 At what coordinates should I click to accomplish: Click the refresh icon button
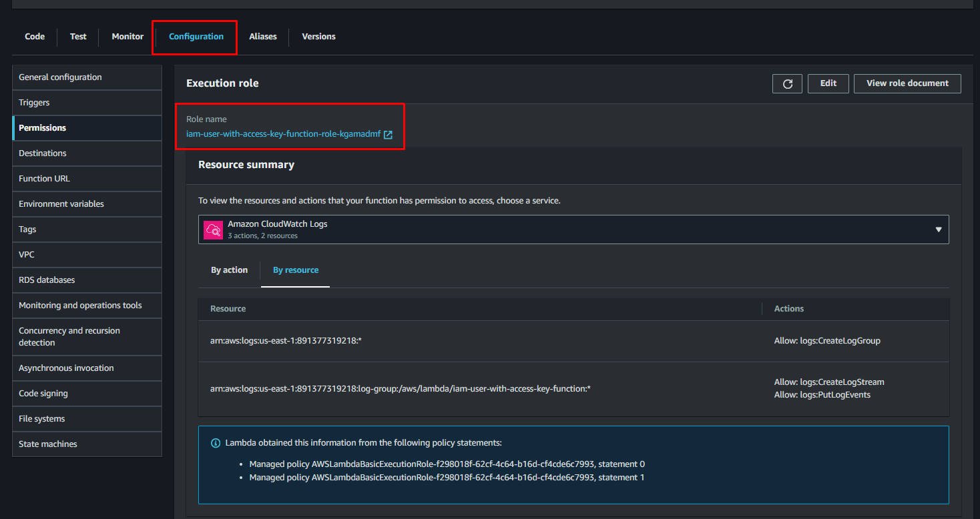click(787, 83)
